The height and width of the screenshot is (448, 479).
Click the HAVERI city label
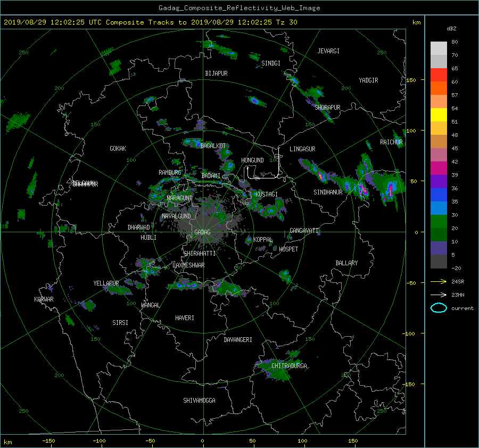[x=185, y=318]
